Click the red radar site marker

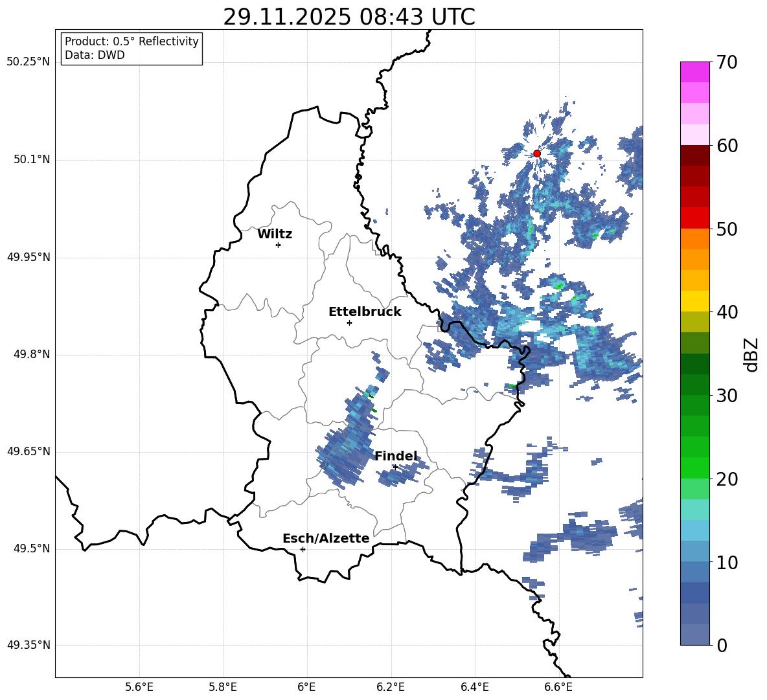coord(536,153)
